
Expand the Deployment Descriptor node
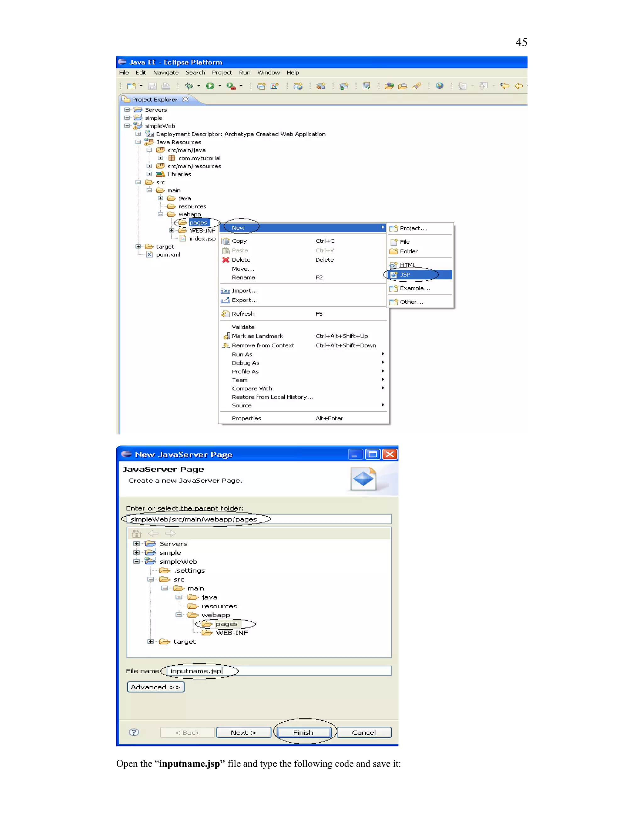(x=138, y=134)
